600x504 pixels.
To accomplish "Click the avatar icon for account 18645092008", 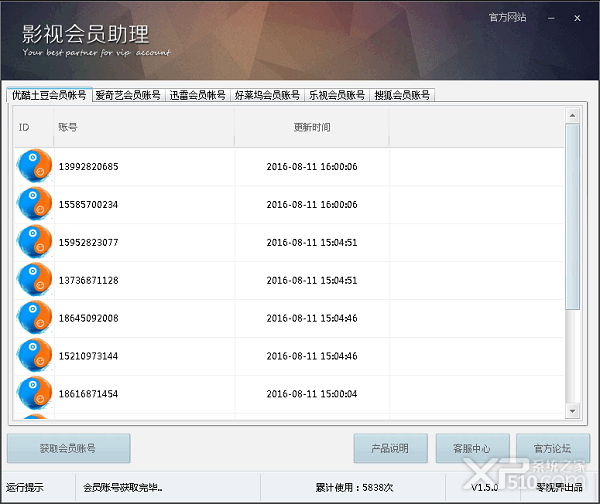I will 34,317.
